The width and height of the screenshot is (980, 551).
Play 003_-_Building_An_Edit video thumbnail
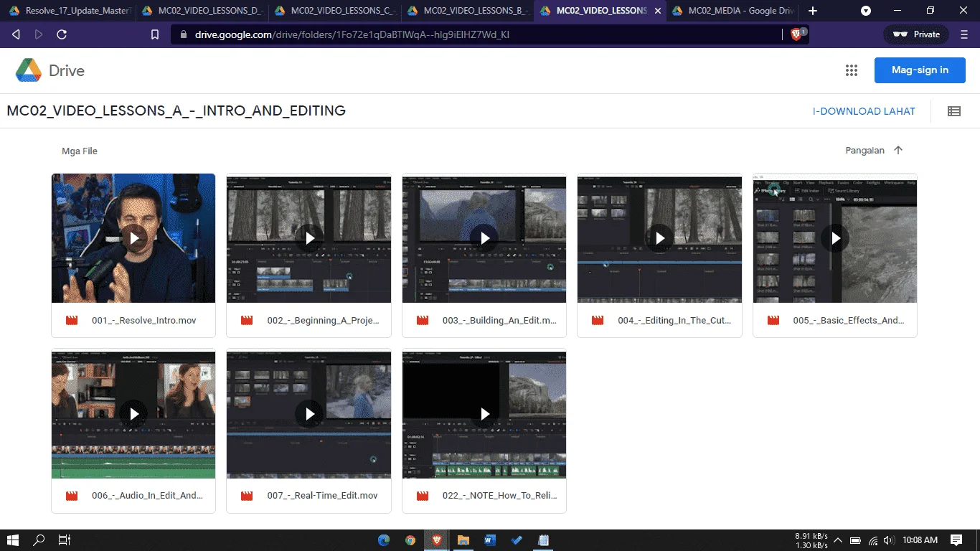click(484, 238)
